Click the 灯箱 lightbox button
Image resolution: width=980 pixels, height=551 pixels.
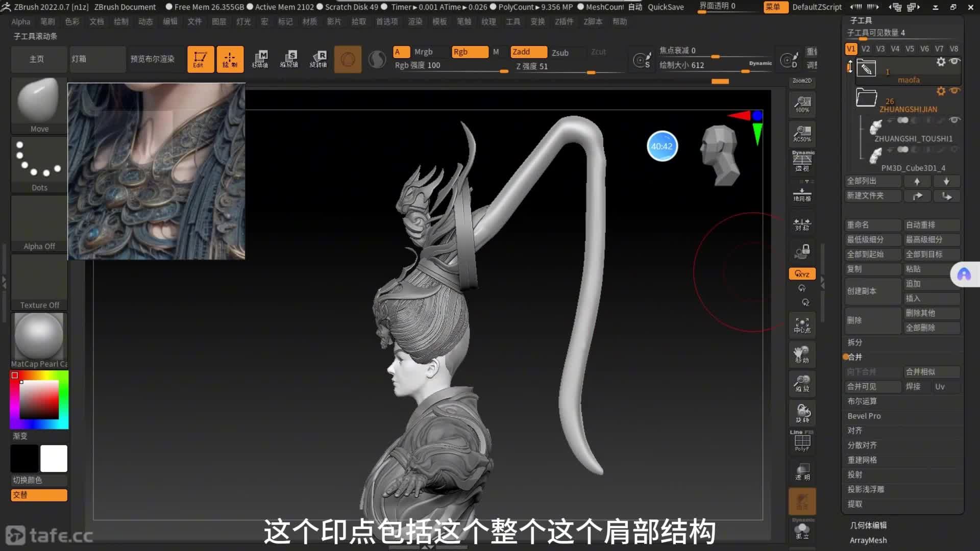pos(97,59)
